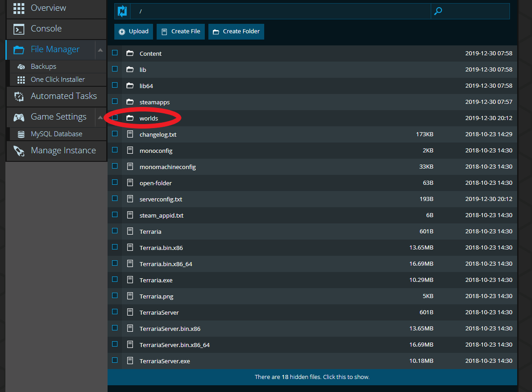Click the lib64 folder icon
Image resolution: width=532 pixels, height=392 pixels.
click(130, 86)
